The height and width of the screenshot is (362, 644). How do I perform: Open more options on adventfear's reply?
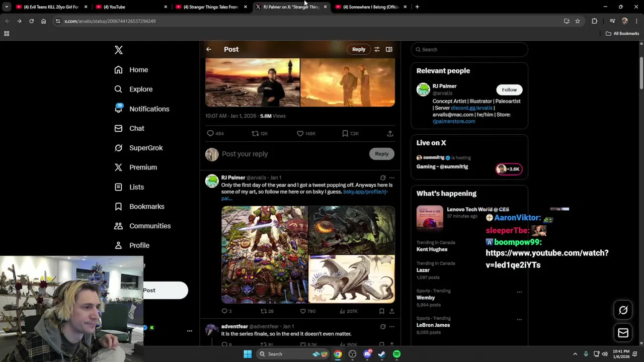[x=392, y=326]
